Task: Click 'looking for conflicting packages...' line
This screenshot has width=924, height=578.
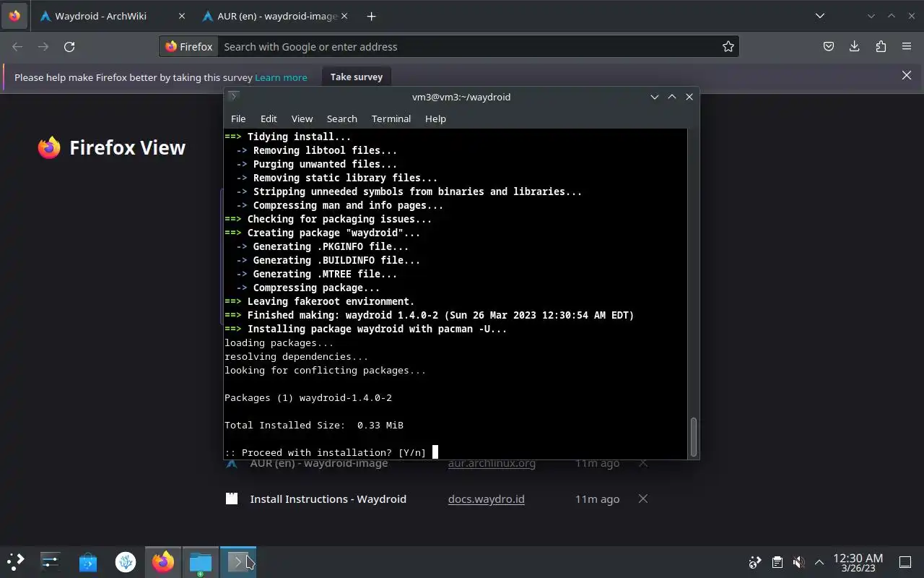Action: tap(326, 371)
